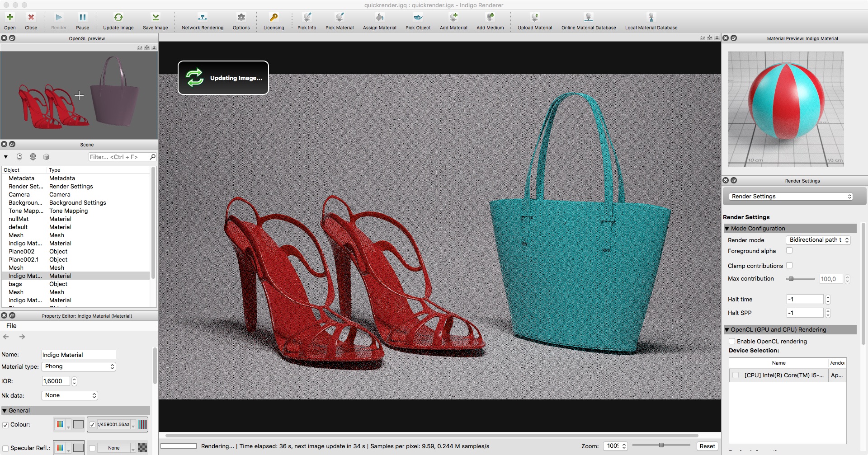The height and width of the screenshot is (455, 868).
Task: Open Network Rendering from the toolbar
Action: 202,18
